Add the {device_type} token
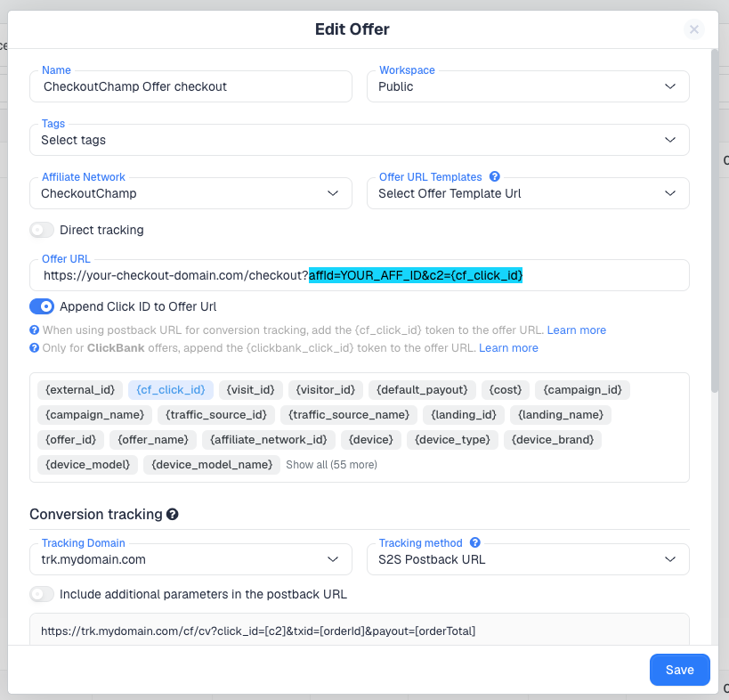This screenshot has width=729, height=700. coord(452,440)
